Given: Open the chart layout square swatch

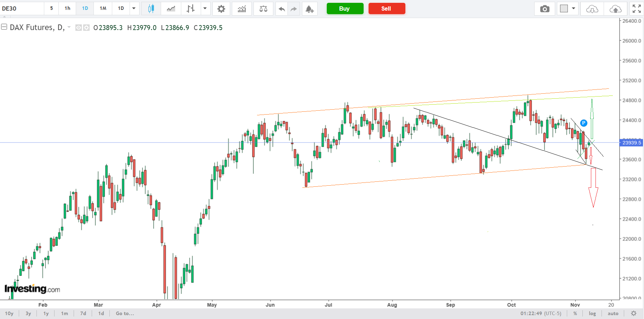Looking at the screenshot, I should (x=564, y=8).
